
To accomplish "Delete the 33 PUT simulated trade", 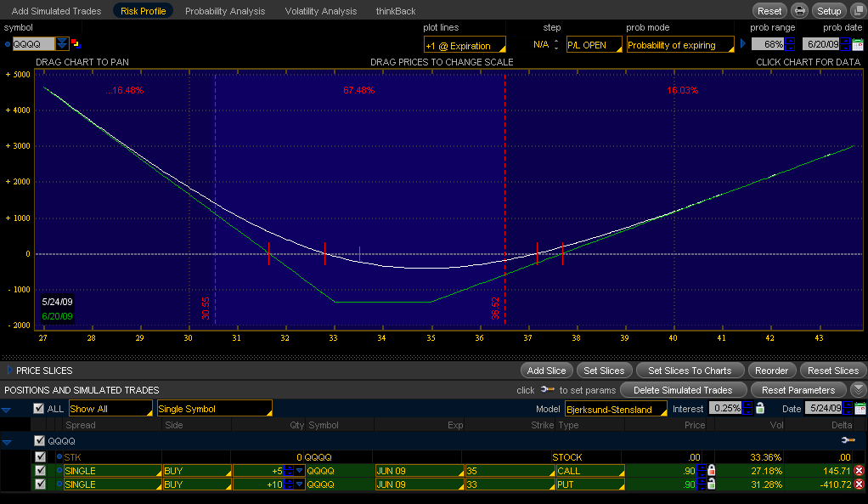I will click(859, 484).
